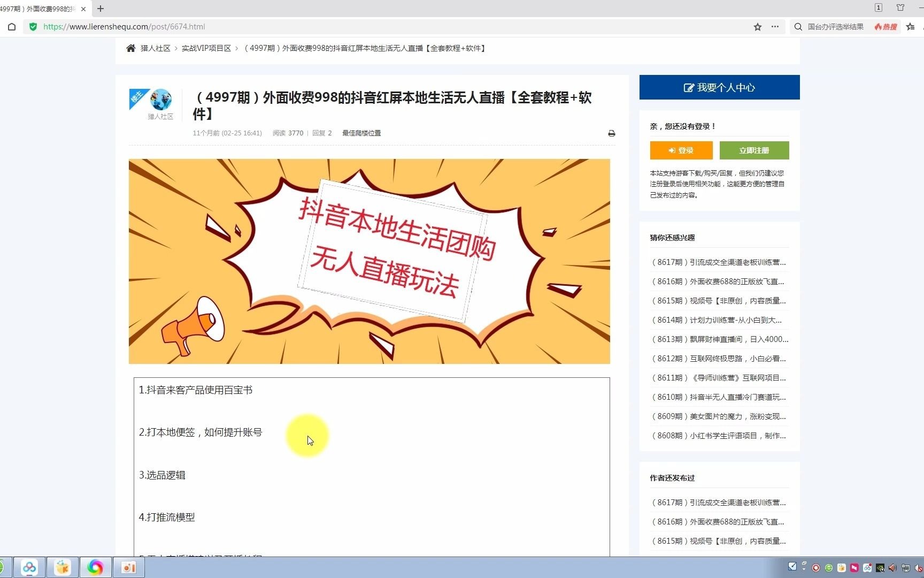This screenshot has width=924, height=578.
Task: Click the tab count indicator icon
Action: (879, 7)
